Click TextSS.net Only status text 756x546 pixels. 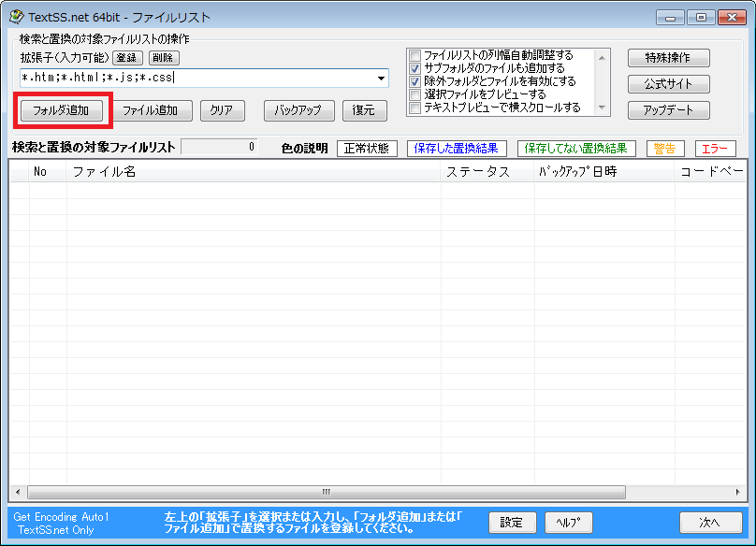[56, 529]
